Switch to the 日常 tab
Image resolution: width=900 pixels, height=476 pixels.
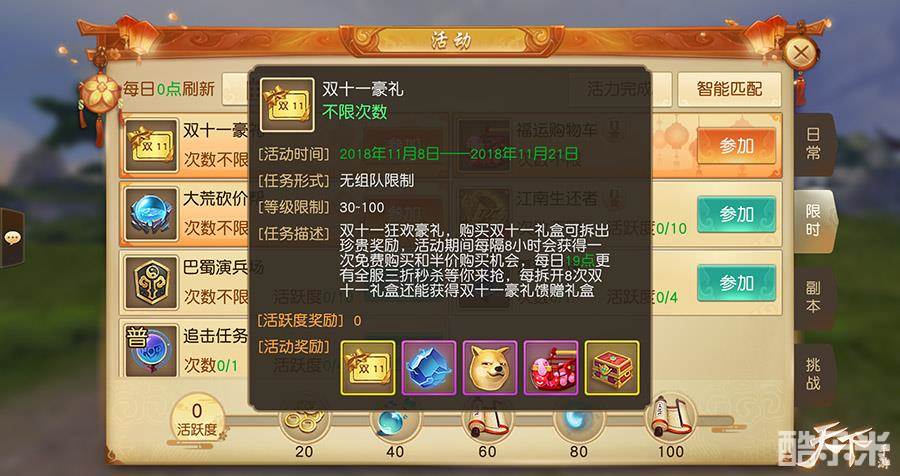click(x=812, y=144)
